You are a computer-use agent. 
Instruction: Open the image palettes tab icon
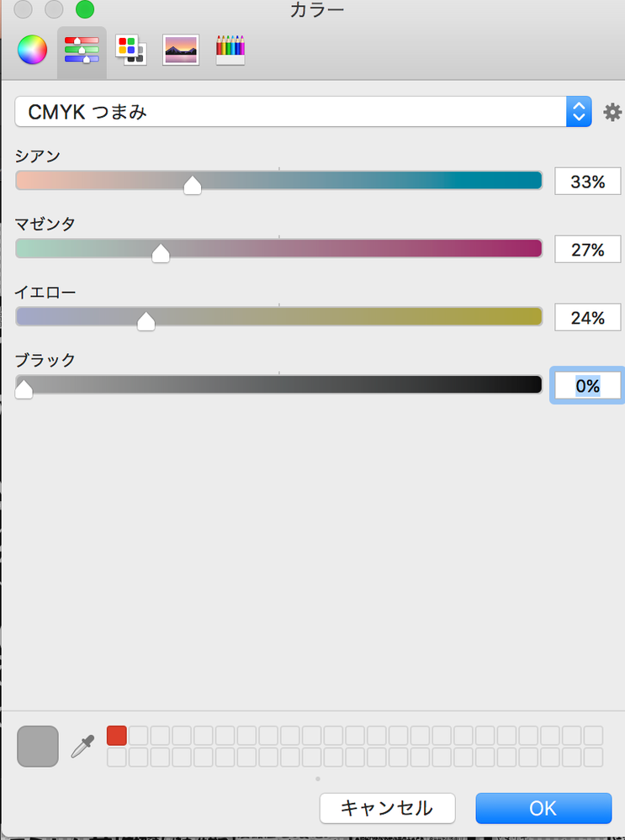(181, 50)
